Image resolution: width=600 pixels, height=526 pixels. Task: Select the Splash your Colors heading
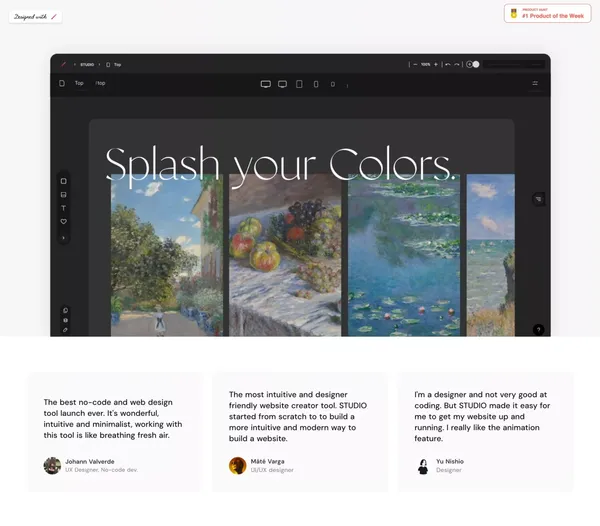[280, 165]
